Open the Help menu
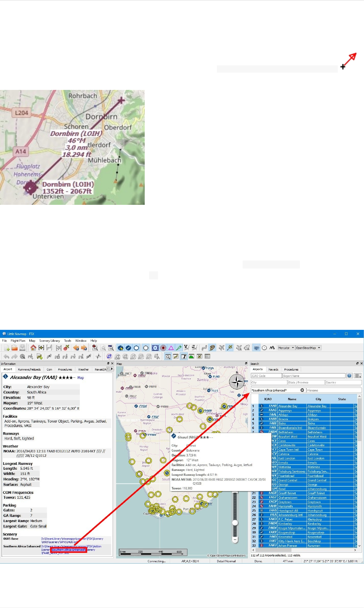 coord(94,341)
